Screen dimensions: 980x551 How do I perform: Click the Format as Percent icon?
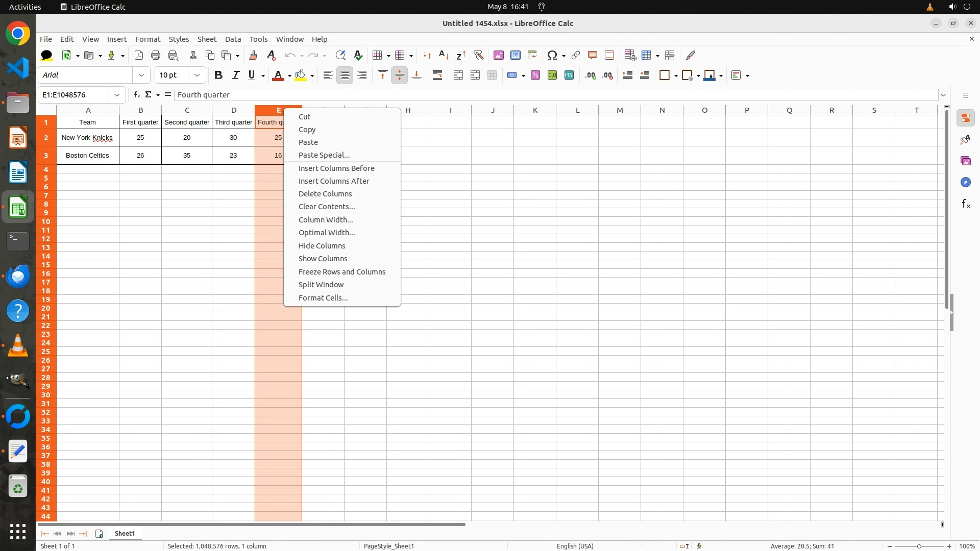535,76
